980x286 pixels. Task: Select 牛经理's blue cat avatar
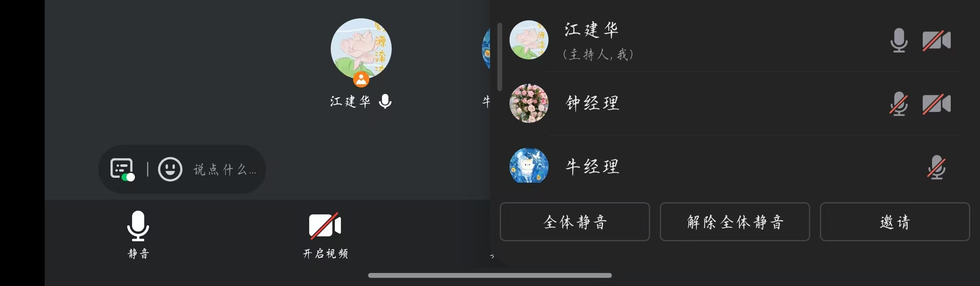[x=529, y=166]
